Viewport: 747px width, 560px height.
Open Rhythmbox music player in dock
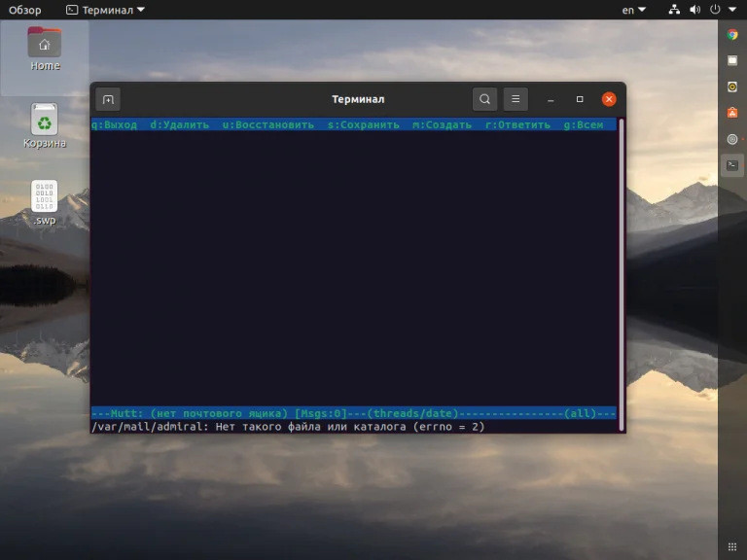(732, 87)
